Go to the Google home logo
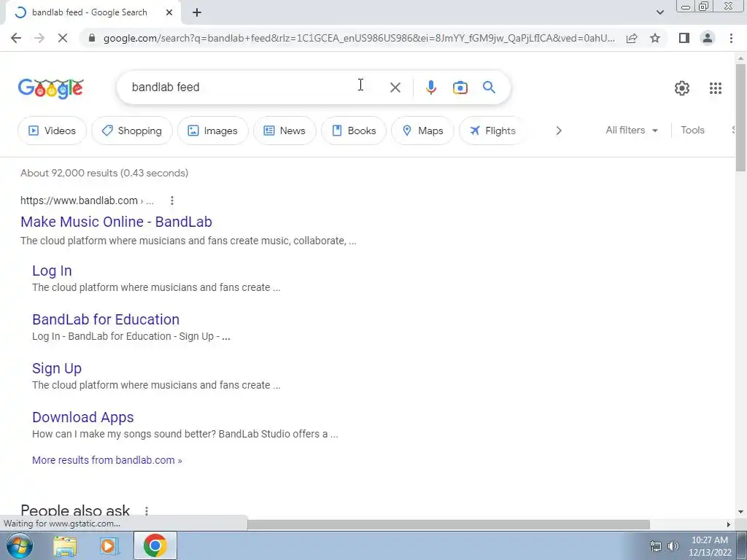The height and width of the screenshot is (560, 747). 51,88
